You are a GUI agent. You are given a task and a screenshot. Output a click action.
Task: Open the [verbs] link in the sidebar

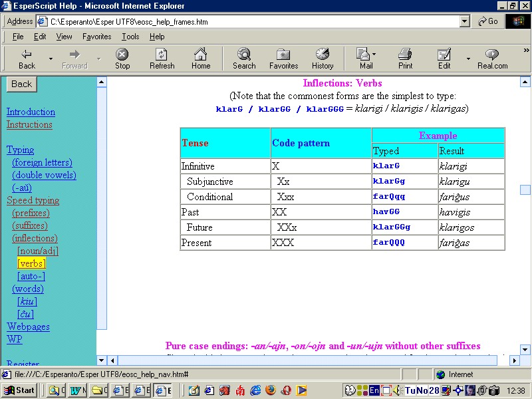click(x=31, y=263)
